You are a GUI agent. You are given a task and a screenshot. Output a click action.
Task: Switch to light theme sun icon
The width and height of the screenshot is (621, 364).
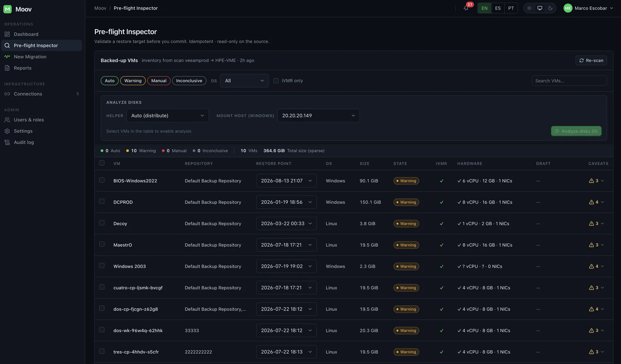[x=529, y=8]
